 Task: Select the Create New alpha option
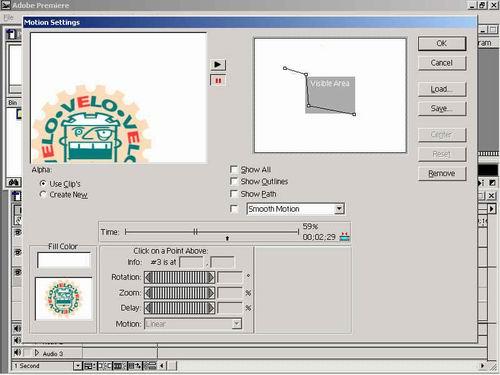43,194
